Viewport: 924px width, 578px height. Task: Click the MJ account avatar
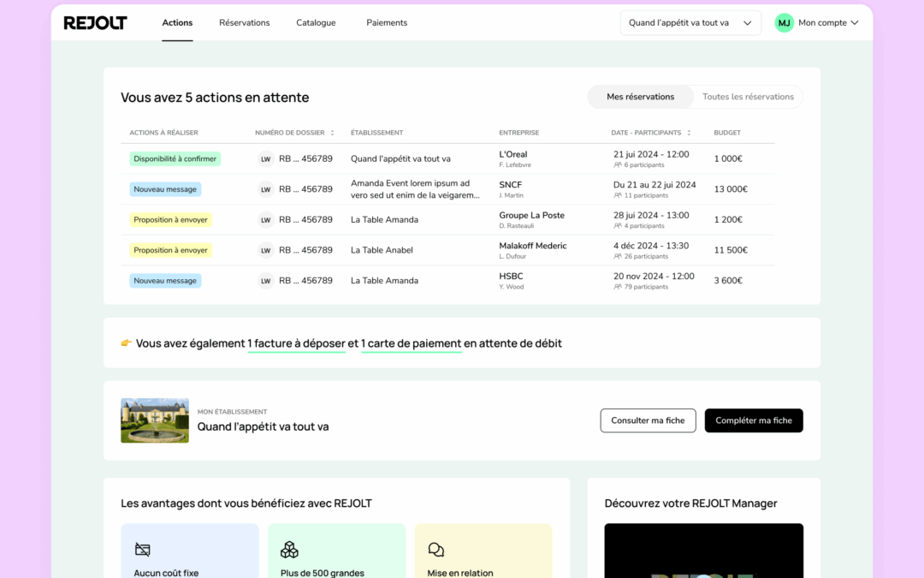(784, 23)
